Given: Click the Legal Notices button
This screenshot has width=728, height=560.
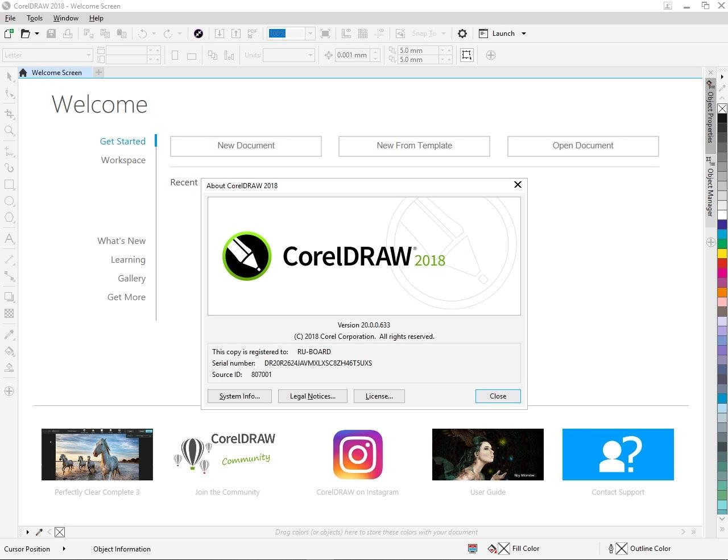Looking at the screenshot, I should click(x=313, y=396).
